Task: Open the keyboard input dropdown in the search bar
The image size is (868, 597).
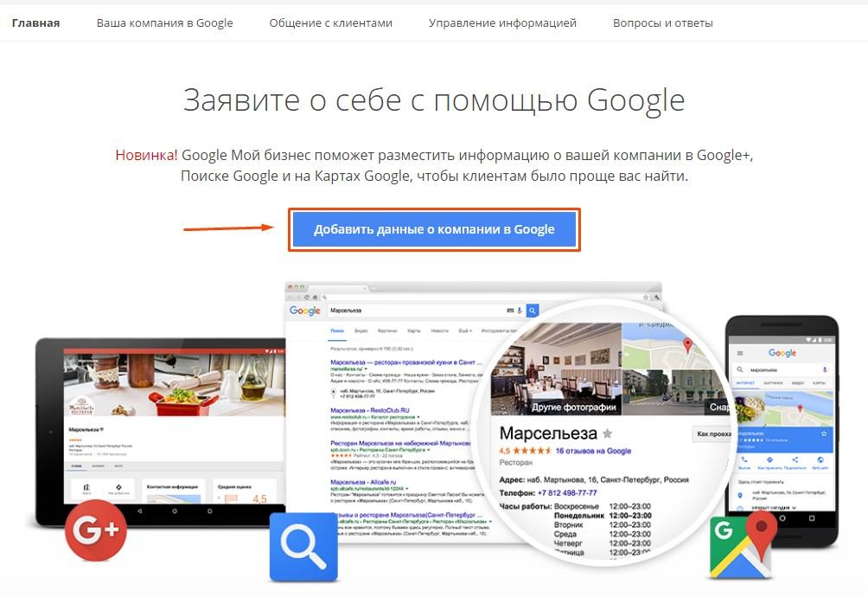Action: [511, 310]
